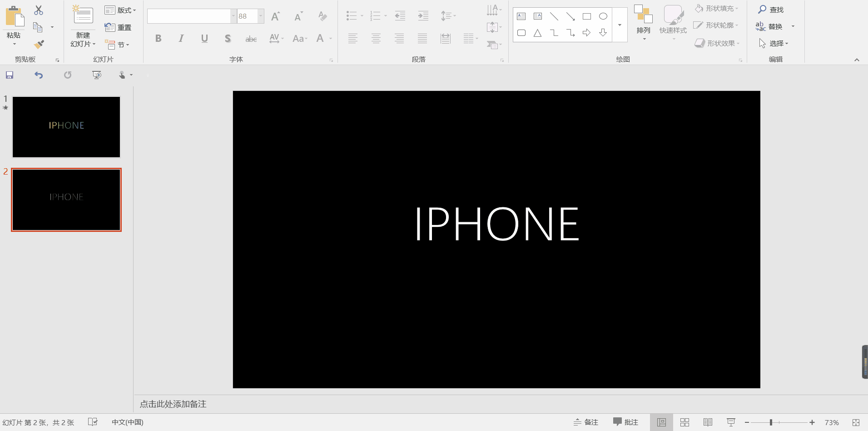Screen dimensions: 868x431
Task: Start slideshow from beginning icon
Action: (97, 75)
